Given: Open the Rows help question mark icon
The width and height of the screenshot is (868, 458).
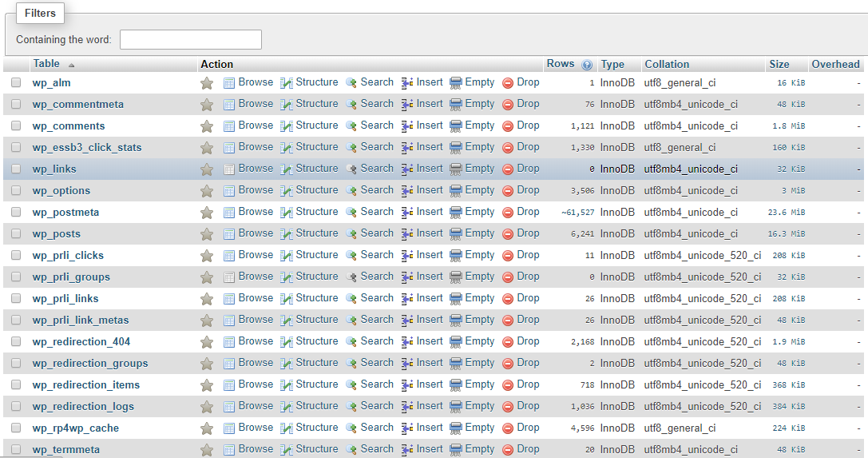Looking at the screenshot, I should click(x=588, y=65).
